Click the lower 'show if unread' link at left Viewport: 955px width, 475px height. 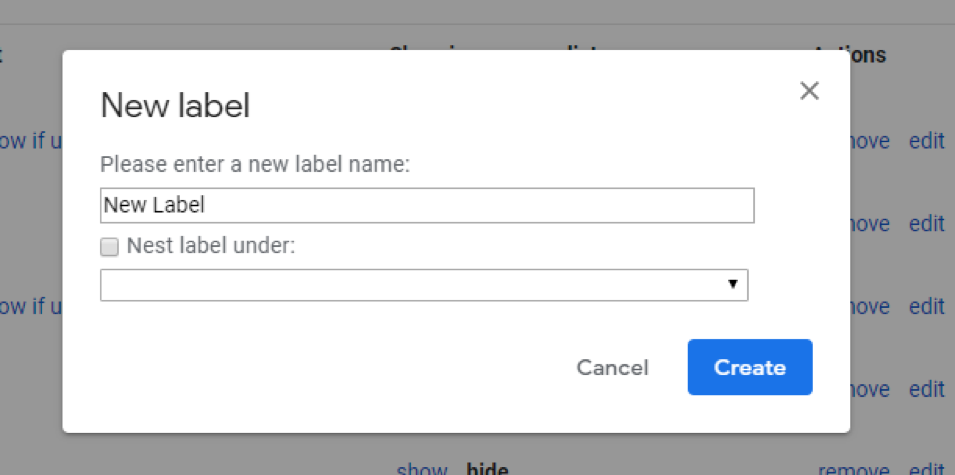coord(30,306)
